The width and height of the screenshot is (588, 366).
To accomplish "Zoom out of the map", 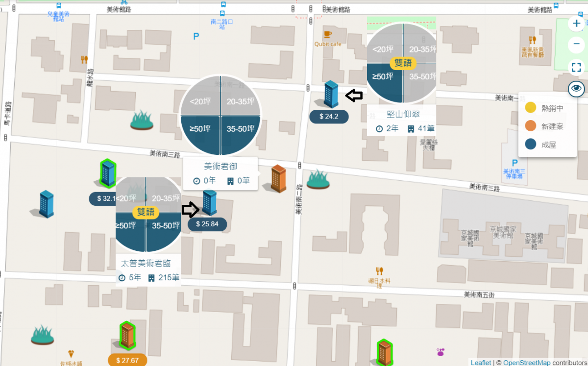I will tap(576, 45).
